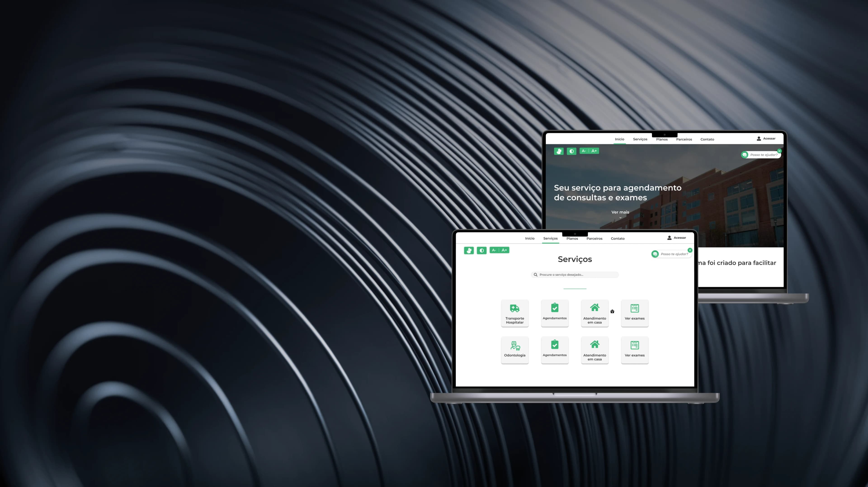This screenshot has width=868, height=487.
Task: Click the accessibility contrast toggle button
Action: pos(482,250)
